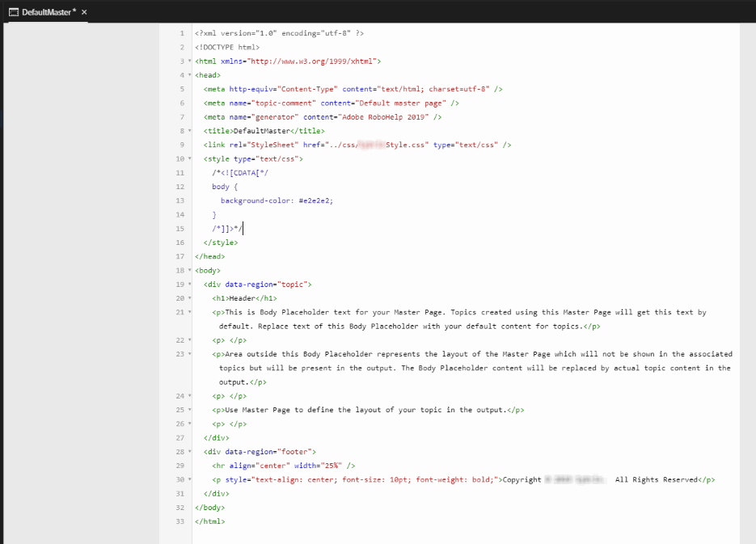Viewport: 756px width, 544px height.
Task: Click the CDATA opening comment on line 11
Action: click(240, 173)
